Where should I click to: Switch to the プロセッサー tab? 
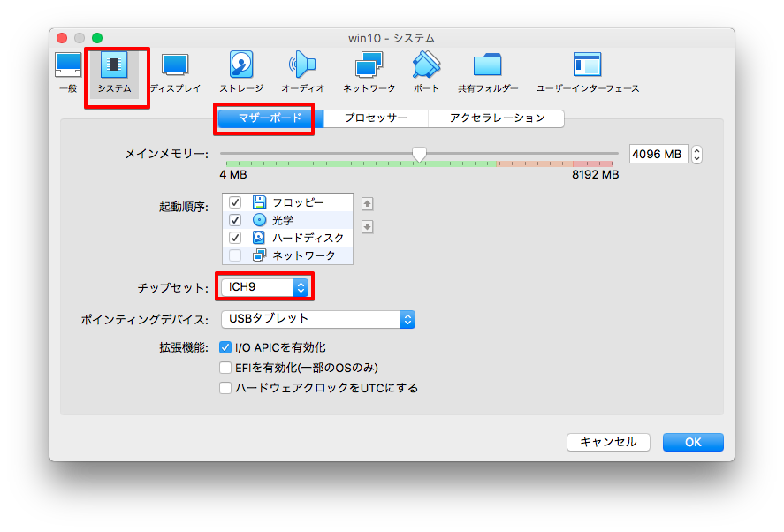click(x=376, y=118)
